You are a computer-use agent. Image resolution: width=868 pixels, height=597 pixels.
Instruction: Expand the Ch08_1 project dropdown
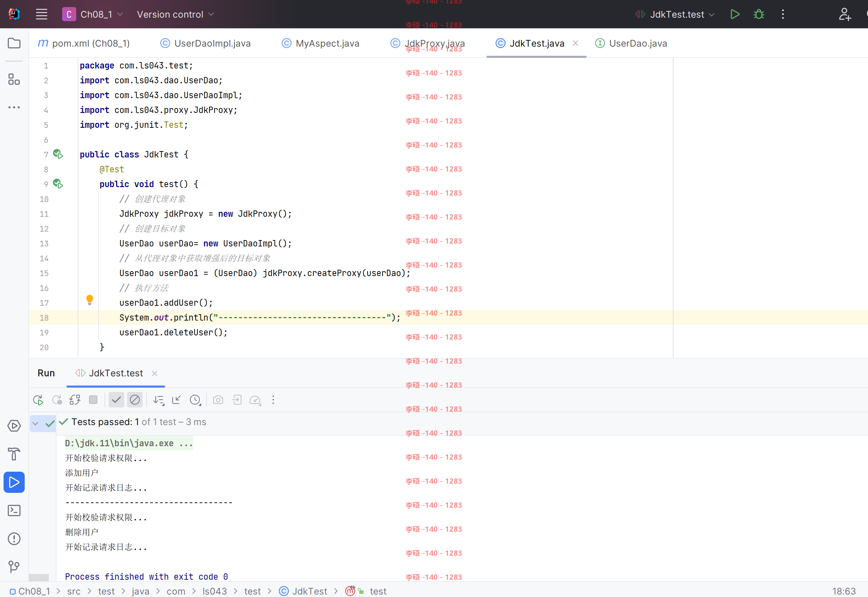tap(93, 14)
